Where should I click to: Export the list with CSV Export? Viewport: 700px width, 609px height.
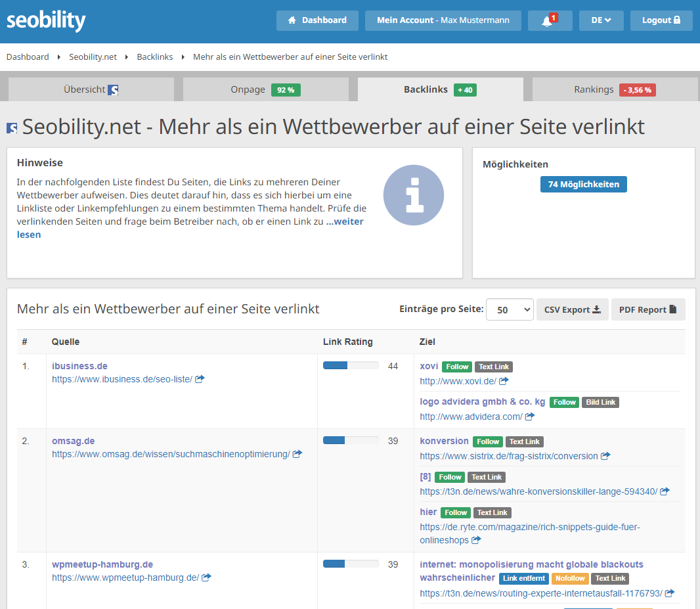[573, 309]
